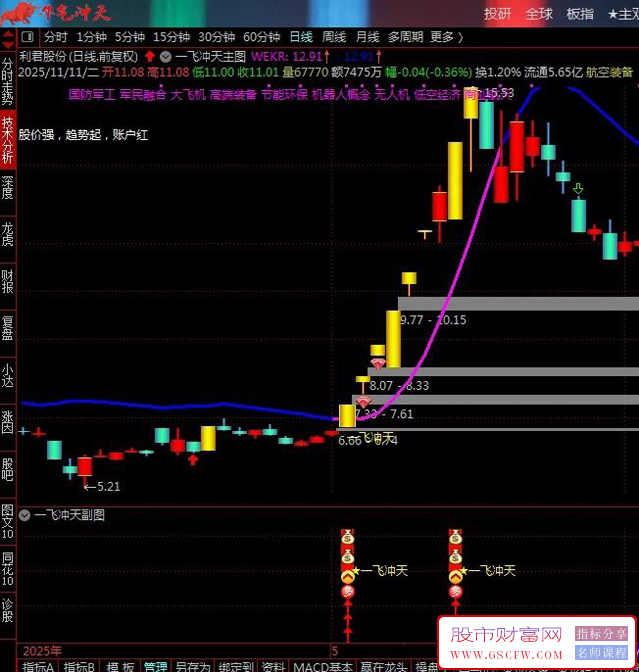This screenshot has width=639, height=672.
Task: Select the 日线 daily period
Action: pos(301,37)
